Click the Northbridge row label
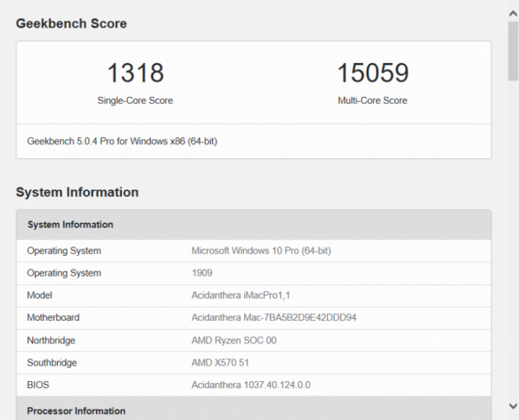The image size is (519, 420). pos(51,340)
